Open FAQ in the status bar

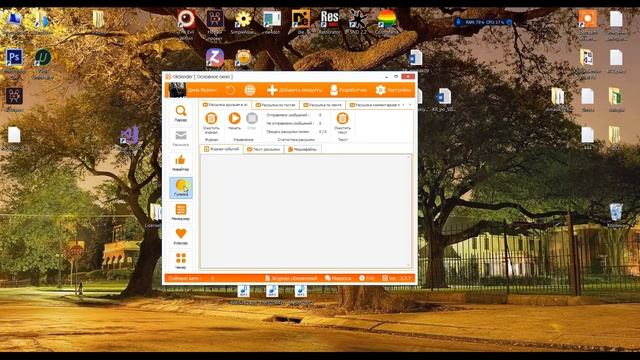click(367, 278)
